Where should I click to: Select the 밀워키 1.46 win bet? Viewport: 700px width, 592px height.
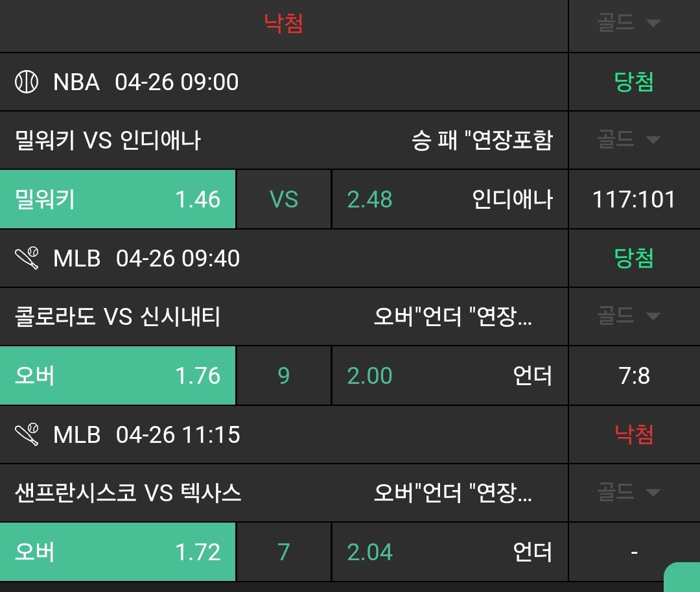117,200
